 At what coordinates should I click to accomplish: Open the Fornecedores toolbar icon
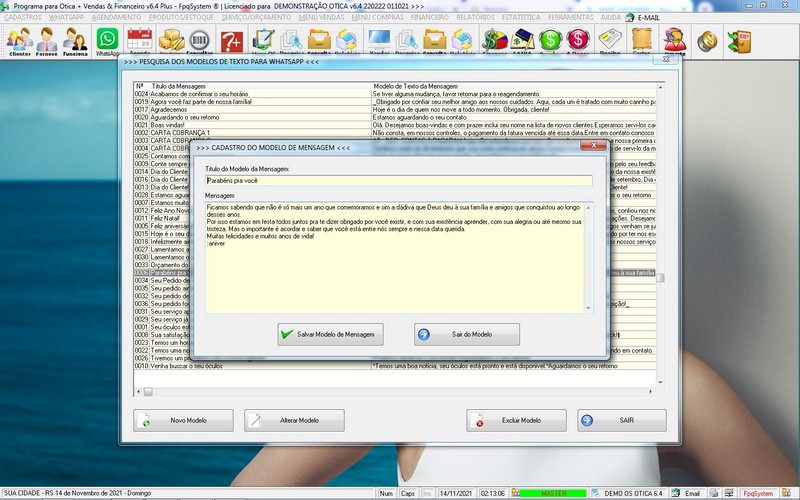(46, 41)
